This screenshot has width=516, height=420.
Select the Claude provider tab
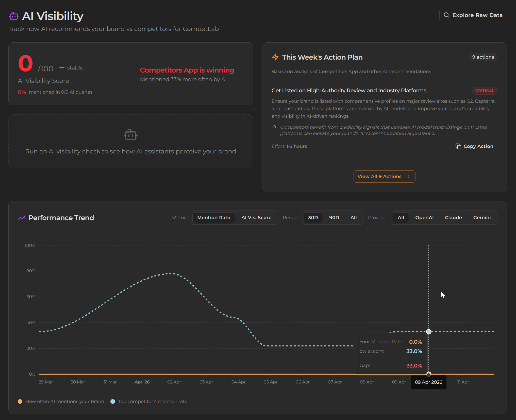pyautogui.click(x=453, y=217)
